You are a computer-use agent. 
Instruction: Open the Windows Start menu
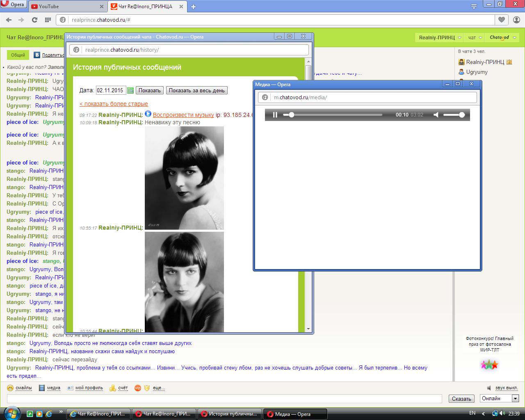[11, 413]
